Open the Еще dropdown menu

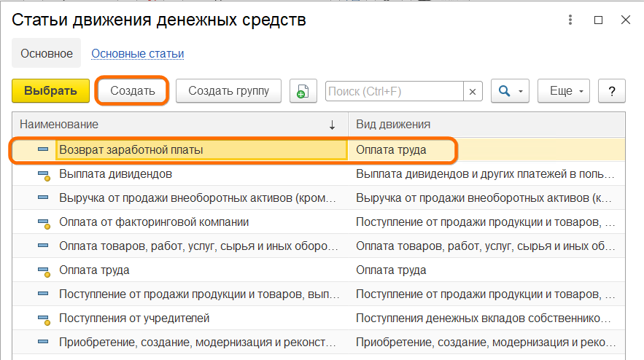click(x=564, y=90)
